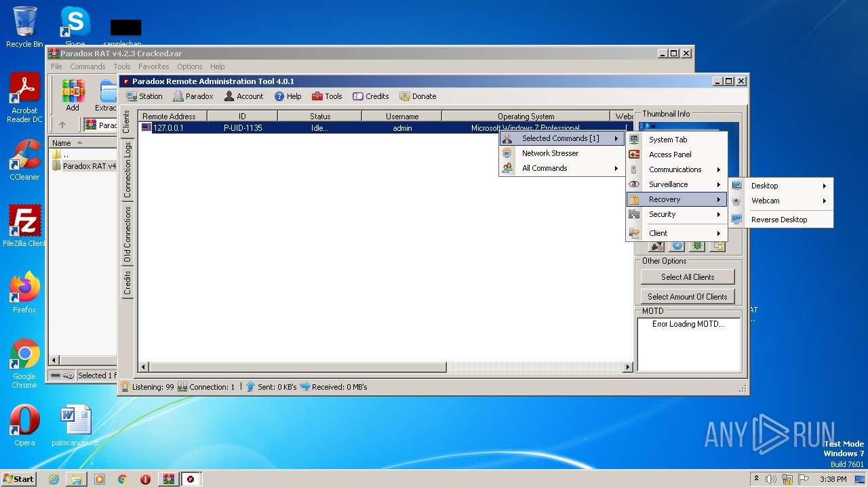The width and height of the screenshot is (868, 488).
Task: Click the P-UID-1135 cell
Action: 243,127
